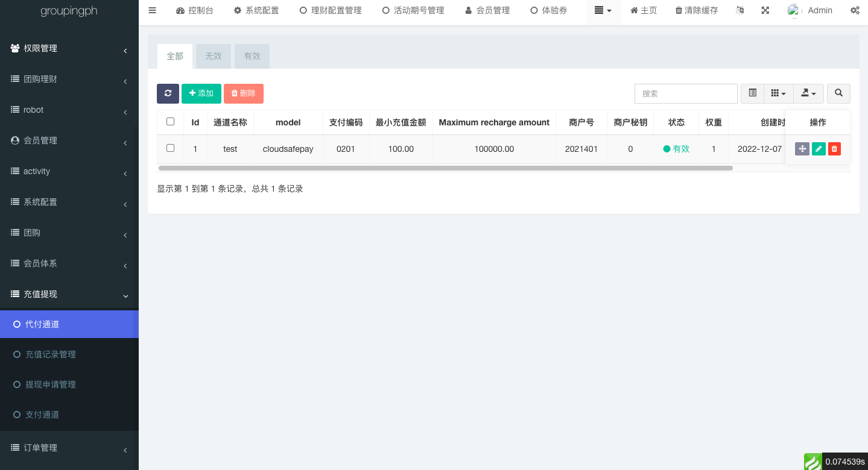Open the settings gears icon at top right
The image size is (868, 470).
coord(855,10)
